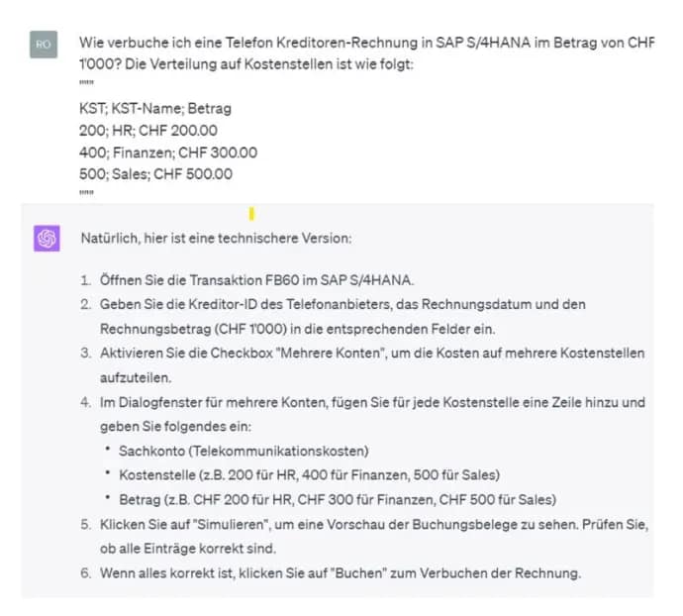Image resolution: width=683 pixels, height=616 pixels.
Task: Click the "200; HR; CHF 200.00" line
Action: click(148, 130)
